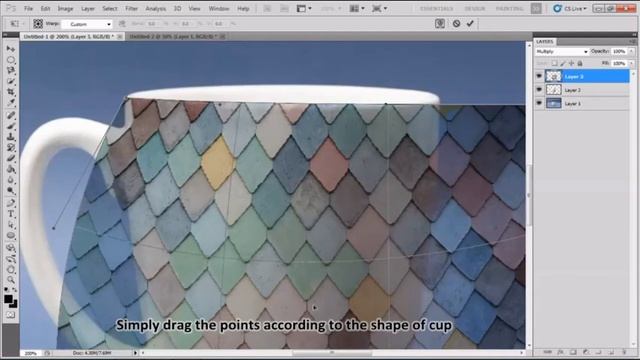Cancel the warp transform
The height and width of the screenshot is (360, 640).
point(456,23)
